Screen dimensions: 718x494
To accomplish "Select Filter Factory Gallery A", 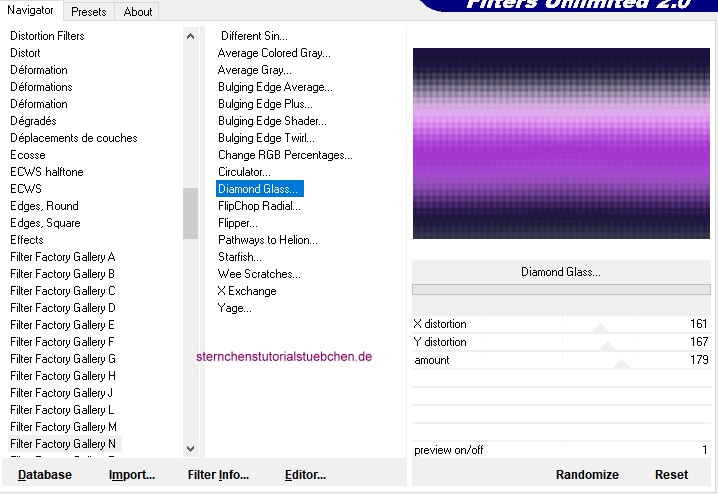I will pos(63,256).
